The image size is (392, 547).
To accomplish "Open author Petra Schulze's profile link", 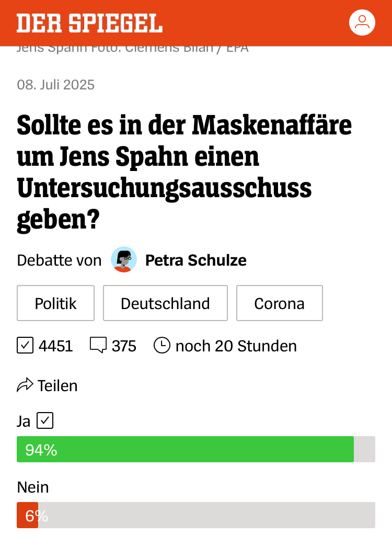I will [x=195, y=260].
